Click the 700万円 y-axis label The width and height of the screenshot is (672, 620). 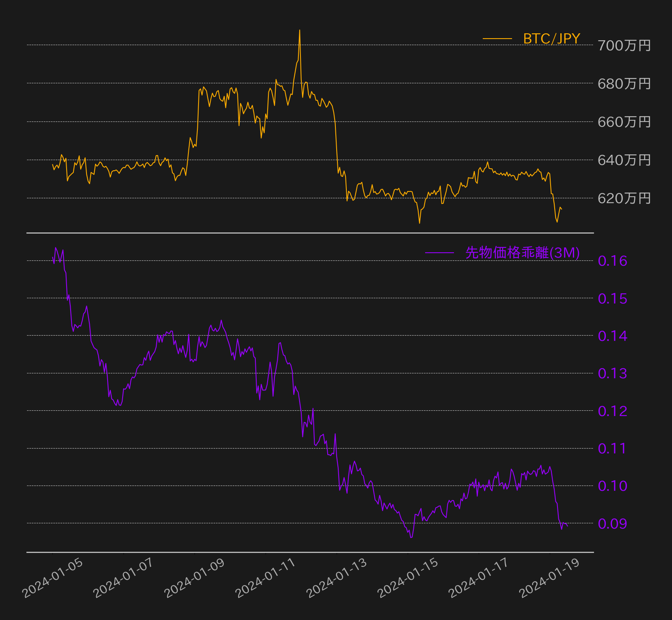click(x=624, y=46)
